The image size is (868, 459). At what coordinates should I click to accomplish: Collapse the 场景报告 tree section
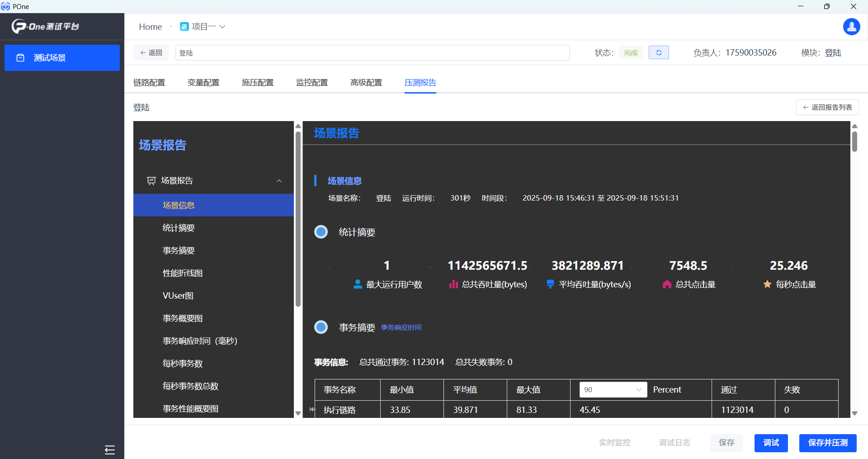pyautogui.click(x=279, y=181)
